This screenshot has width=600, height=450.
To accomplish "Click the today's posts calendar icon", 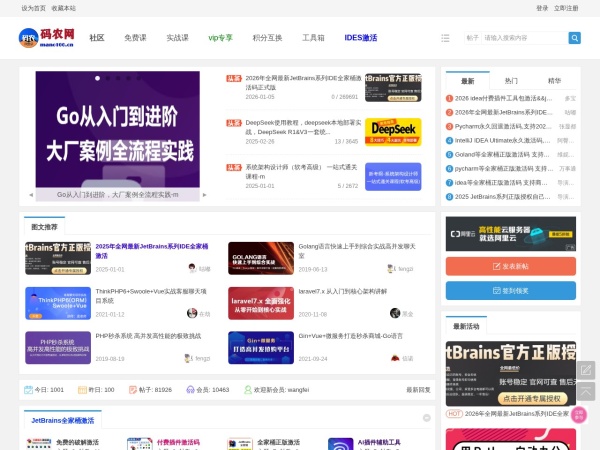I will click(x=30, y=389).
